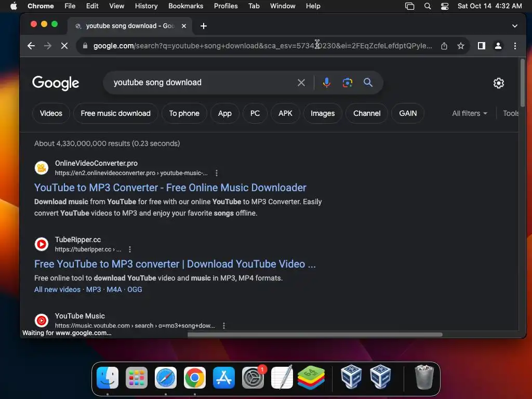Open the Chrome profile icon
Image resolution: width=532 pixels, height=399 pixels.
pos(498,46)
